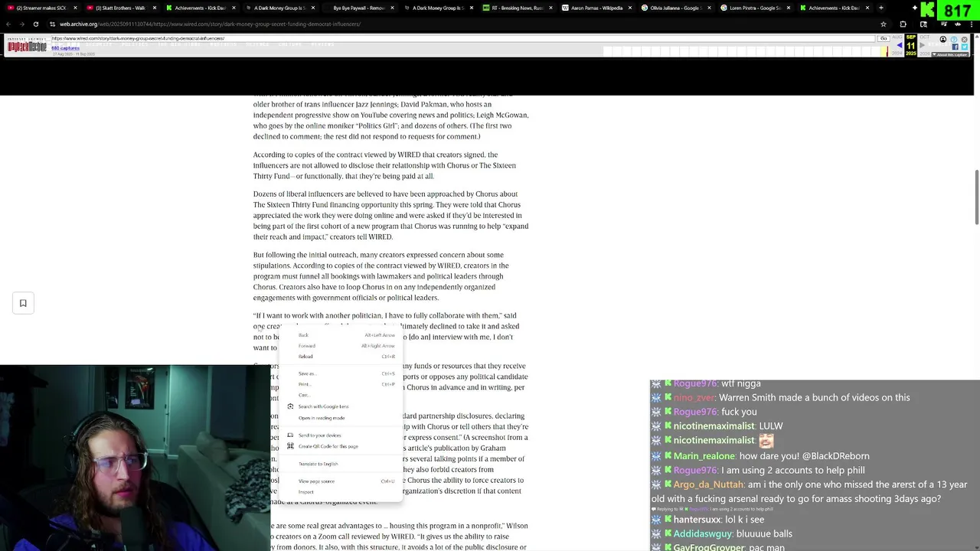Click the browser reload button

tap(35, 24)
